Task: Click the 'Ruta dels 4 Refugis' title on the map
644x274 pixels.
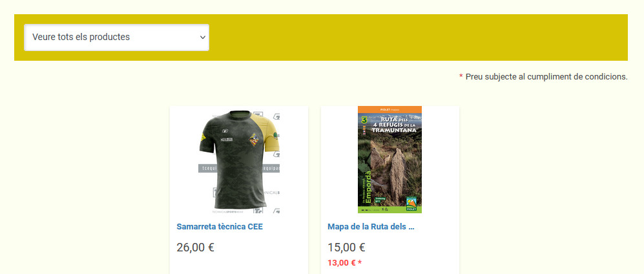Action: (393, 123)
